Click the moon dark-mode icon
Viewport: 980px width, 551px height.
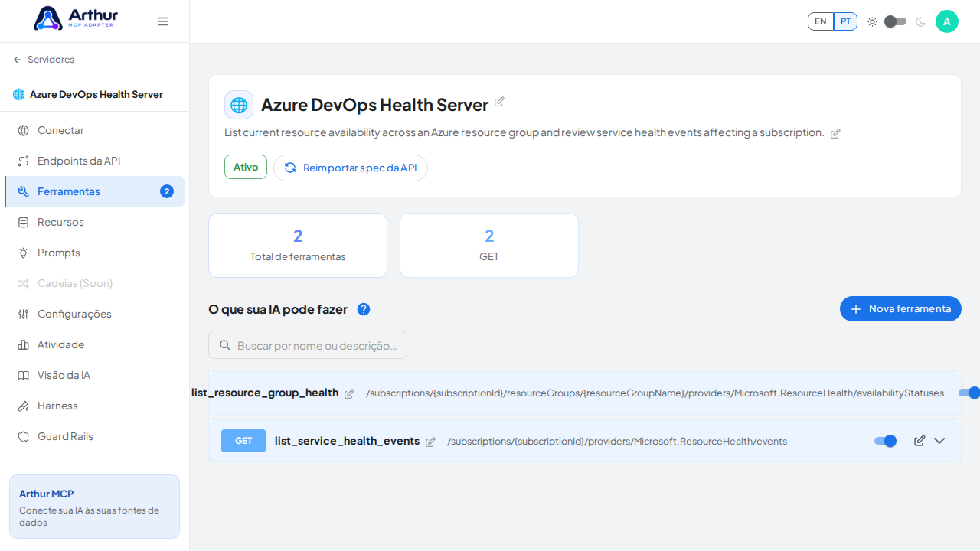click(x=920, y=21)
